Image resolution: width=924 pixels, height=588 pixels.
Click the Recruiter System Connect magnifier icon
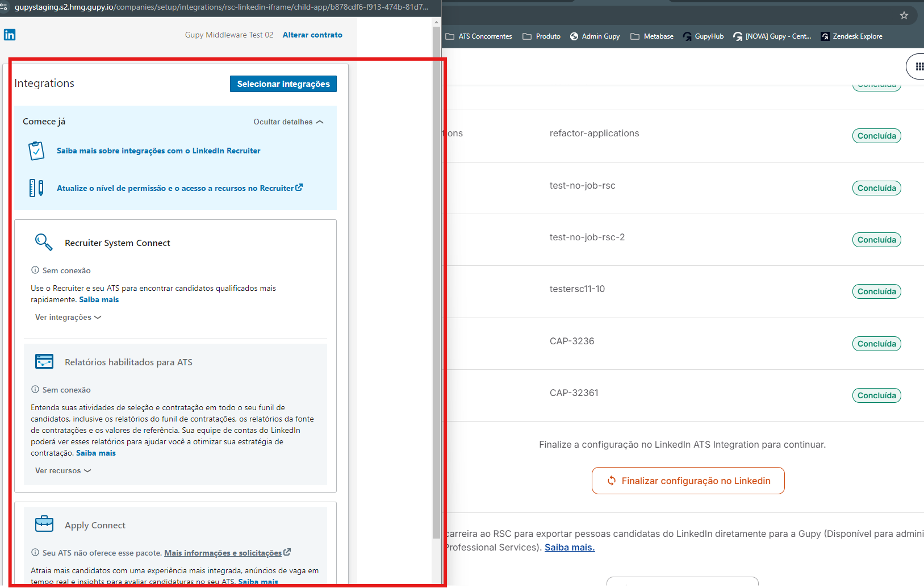point(44,242)
